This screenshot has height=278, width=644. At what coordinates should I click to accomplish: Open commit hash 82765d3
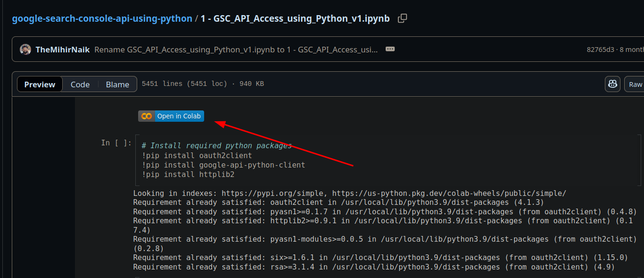(601, 50)
